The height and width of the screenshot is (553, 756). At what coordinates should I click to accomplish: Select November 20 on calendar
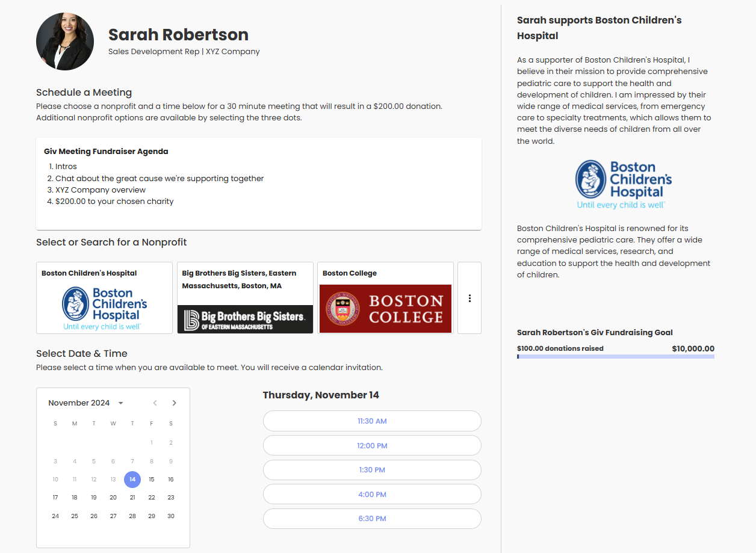pos(113,498)
